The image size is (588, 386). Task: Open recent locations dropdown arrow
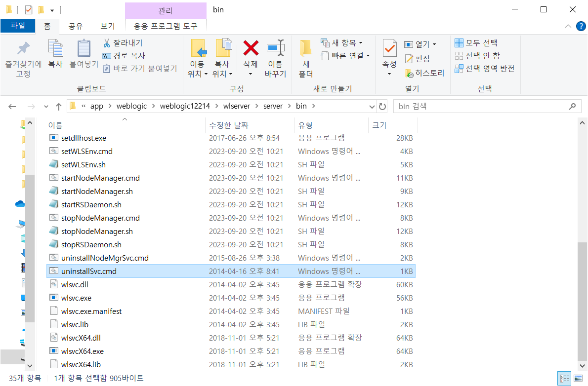(x=46, y=107)
